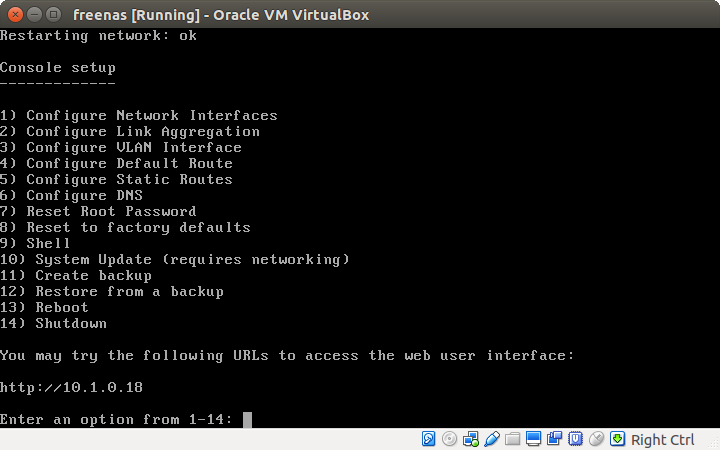Image resolution: width=720 pixels, height=450 pixels.
Task: Click the window title 'freenas [Running] - Oracle VM VirtualBox'
Action: (x=221, y=15)
